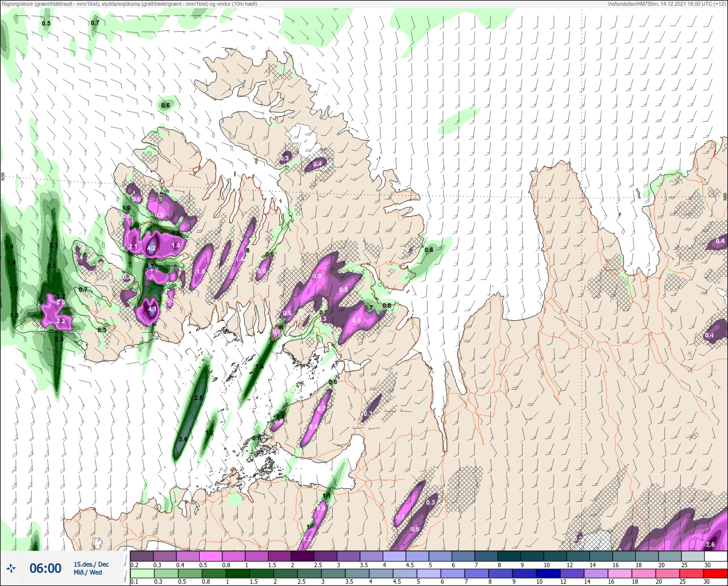The image size is (728, 586).
Task: Pick the pink upper legend swatch labeled 0.5
Action: tap(210, 556)
